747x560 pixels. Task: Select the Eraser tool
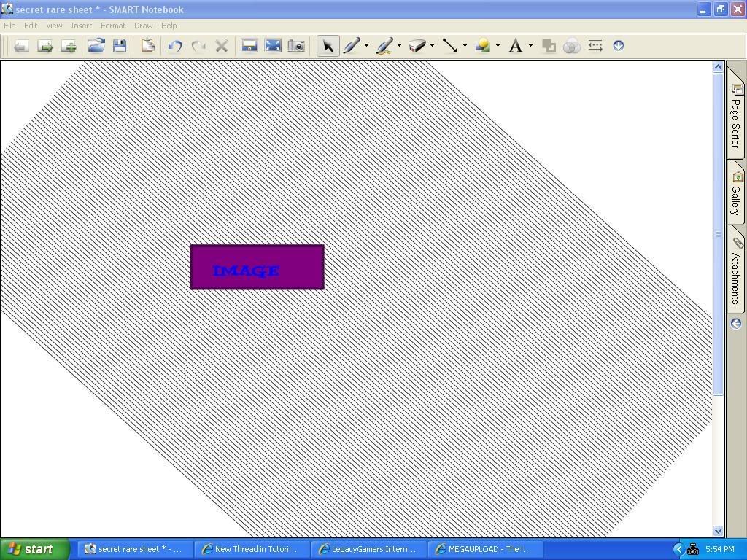point(418,46)
